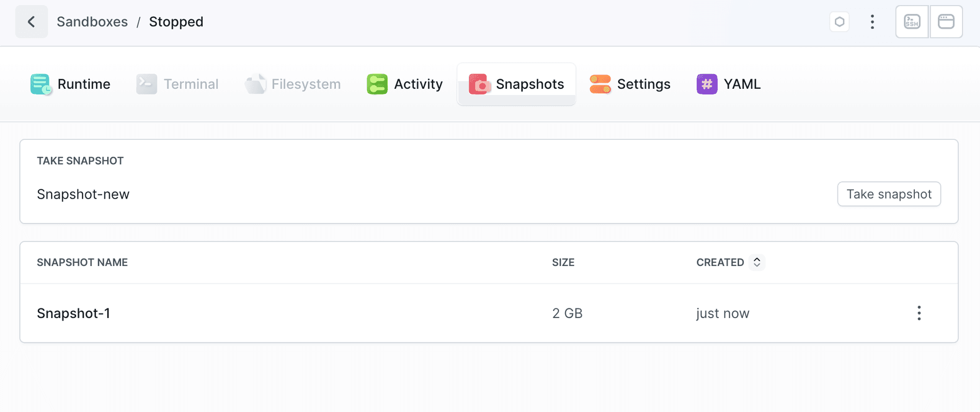980x412 pixels.
Task: Click the hexagon status icon
Action: click(x=840, y=22)
